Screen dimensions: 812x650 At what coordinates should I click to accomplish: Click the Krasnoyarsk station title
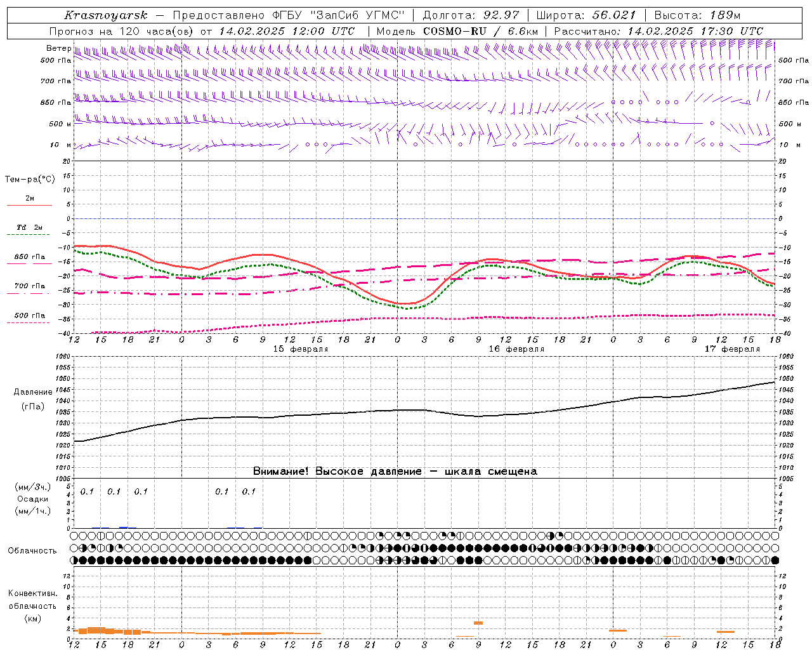[106, 15]
